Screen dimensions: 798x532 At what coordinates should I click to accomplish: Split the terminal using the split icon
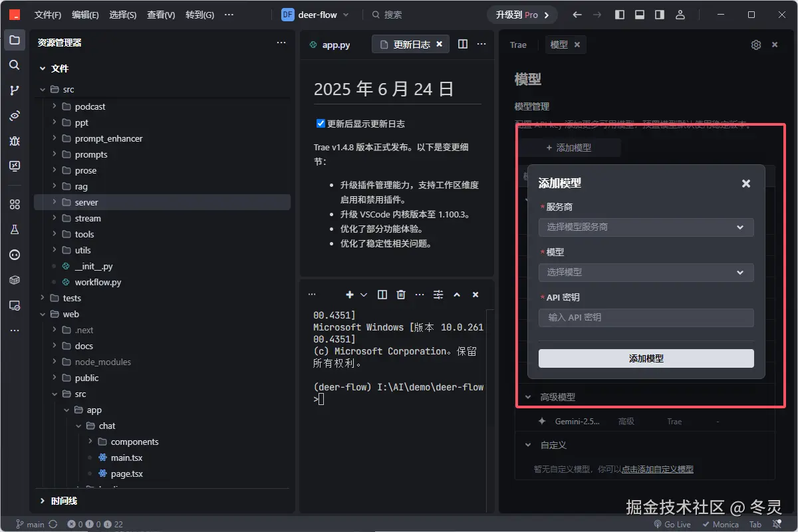click(382, 294)
